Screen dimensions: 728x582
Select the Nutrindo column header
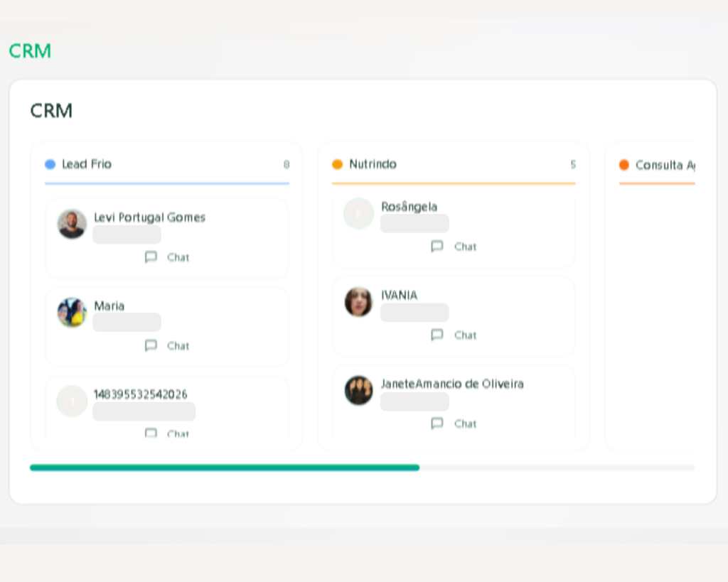point(373,164)
